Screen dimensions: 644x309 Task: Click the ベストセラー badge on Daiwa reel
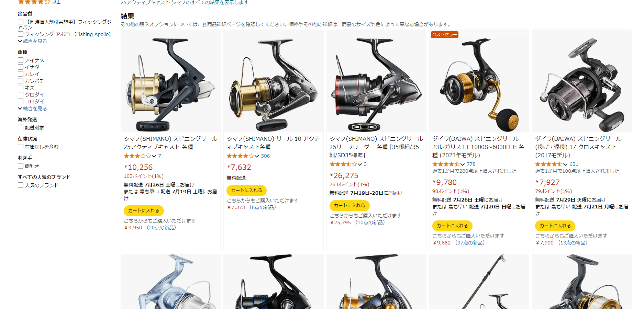tap(444, 34)
